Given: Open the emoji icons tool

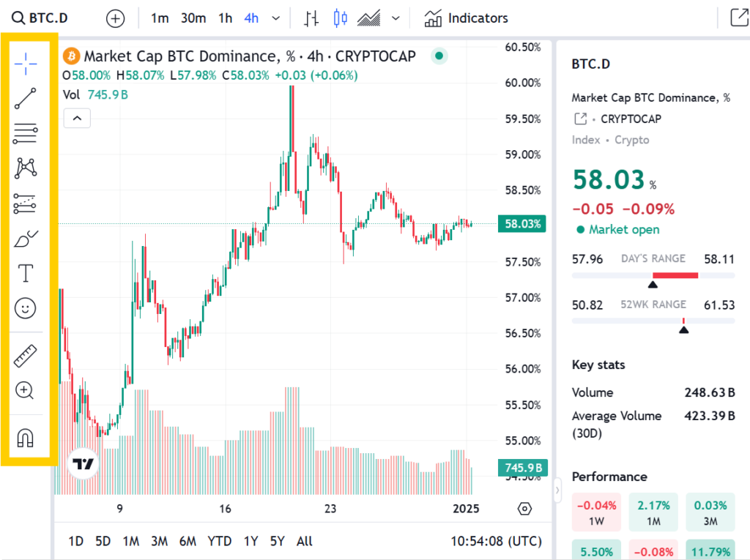Looking at the screenshot, I should (26, 308).
